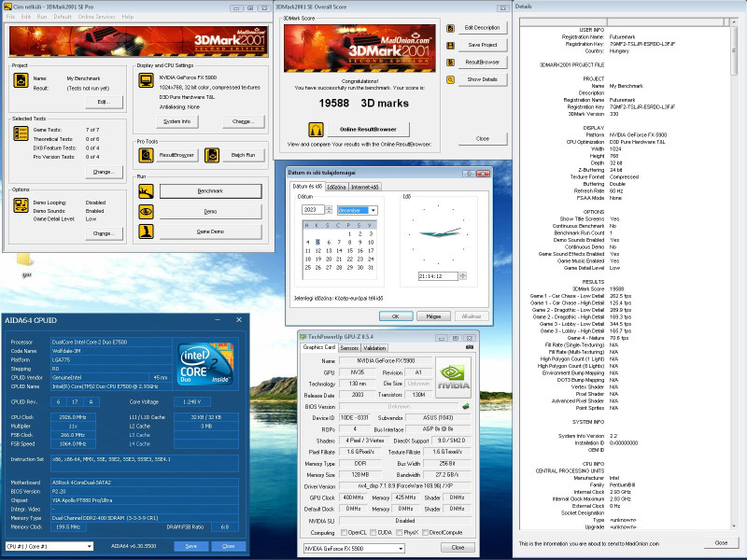Click the NVIDIA logo in GPU-Z
The width and height of the screenshot is (747, 560).
(454, 378)
